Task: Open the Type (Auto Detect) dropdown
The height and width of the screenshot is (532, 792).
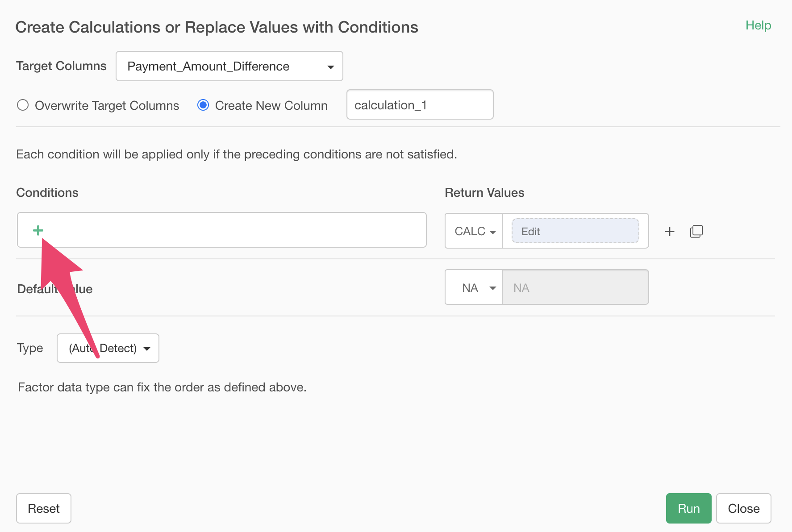Action: [x=108, y=348]
